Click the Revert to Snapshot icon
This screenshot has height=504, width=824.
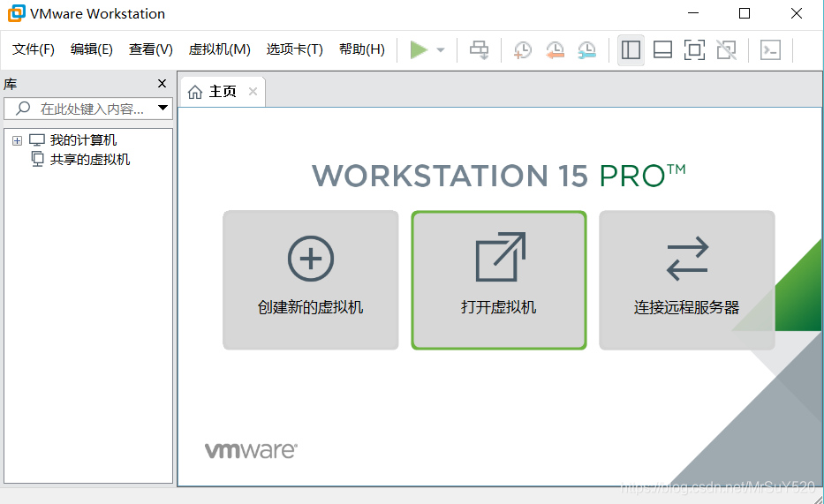555,50
